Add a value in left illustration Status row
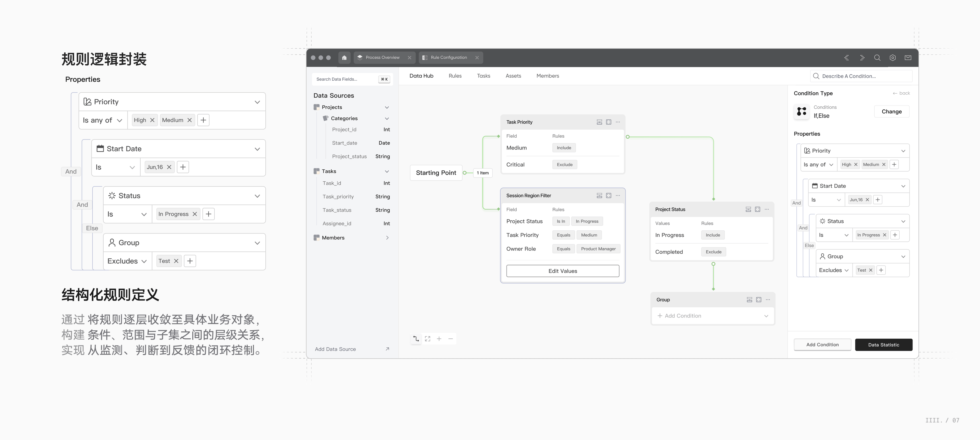 (x=208, y=214)
